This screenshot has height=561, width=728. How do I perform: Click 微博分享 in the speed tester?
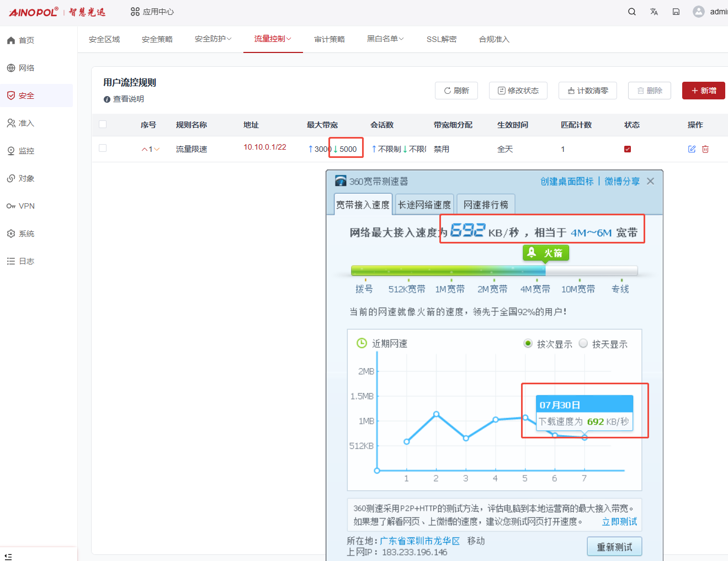(622, 181)
